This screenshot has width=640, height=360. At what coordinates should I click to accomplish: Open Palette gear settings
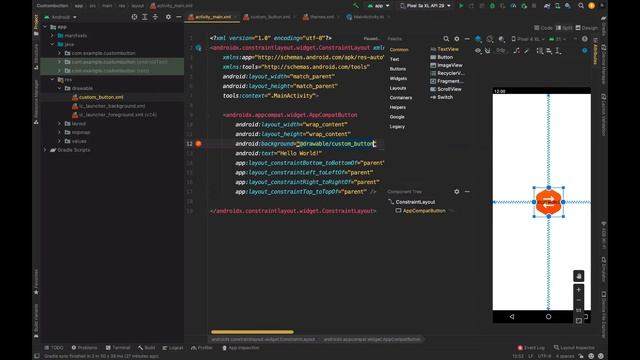point(457,39)
